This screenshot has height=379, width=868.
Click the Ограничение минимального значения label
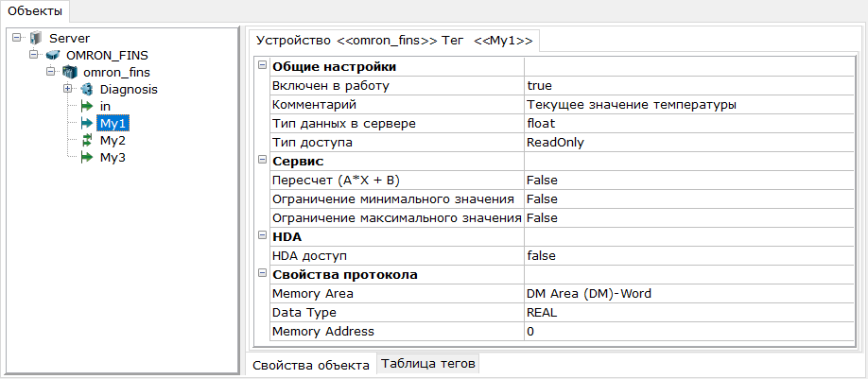[x=393, y=198]
